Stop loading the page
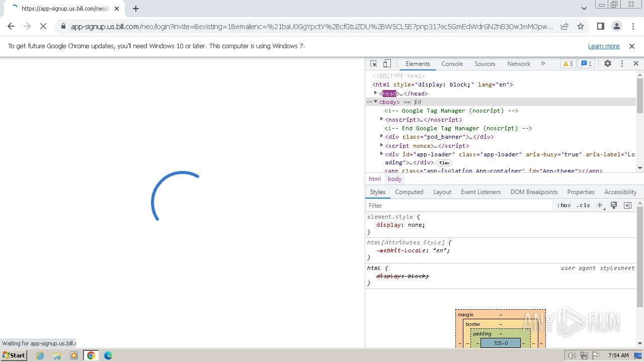The image size is (644, 362). click(x=43, y=26)
